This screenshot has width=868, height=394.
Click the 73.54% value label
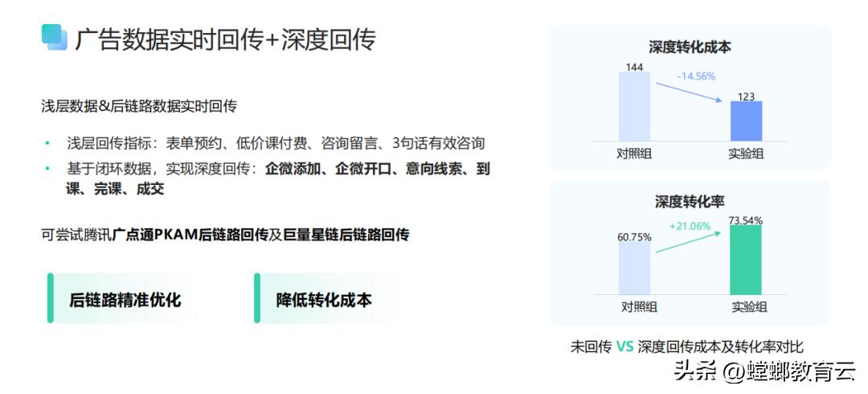click(746, 220)
